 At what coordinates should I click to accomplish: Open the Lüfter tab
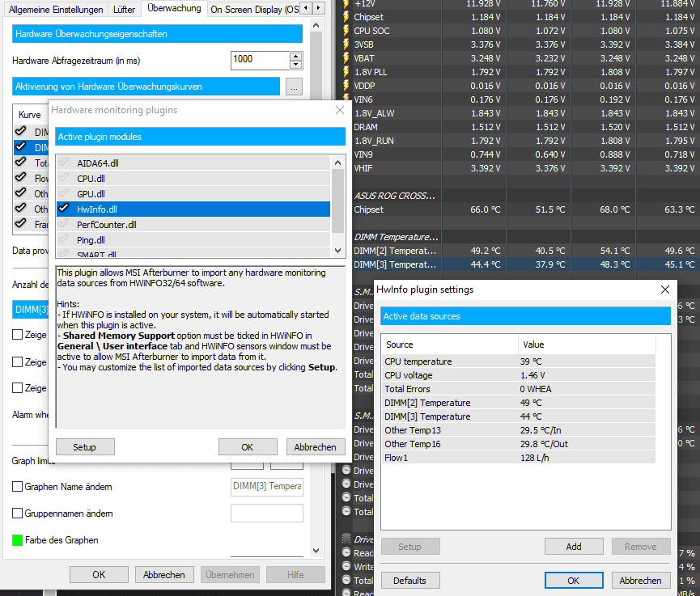(124, 10)
